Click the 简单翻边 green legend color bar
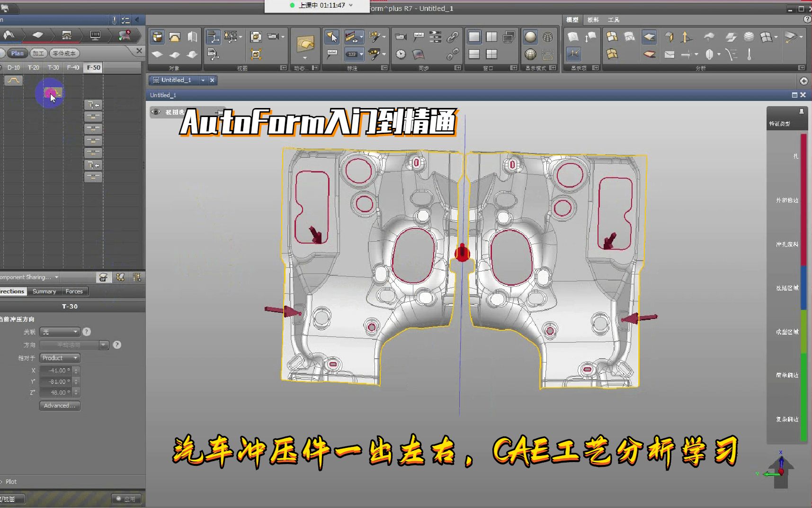 [803, 375]
